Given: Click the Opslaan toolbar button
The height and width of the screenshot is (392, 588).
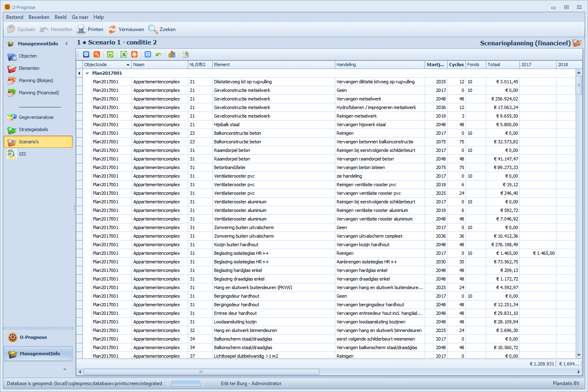Looking at the screenshot, I should 21,29.
